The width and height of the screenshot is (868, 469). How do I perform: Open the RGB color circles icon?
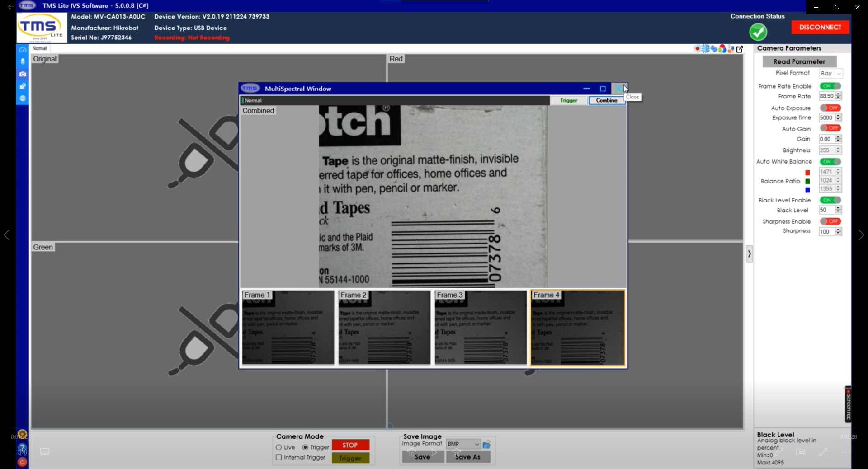click(x=722, y=49)
